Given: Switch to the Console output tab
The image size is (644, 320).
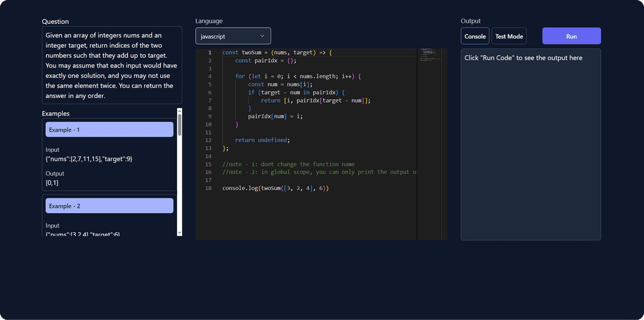Looking at the screenshot, I should [x=475, y=36].
